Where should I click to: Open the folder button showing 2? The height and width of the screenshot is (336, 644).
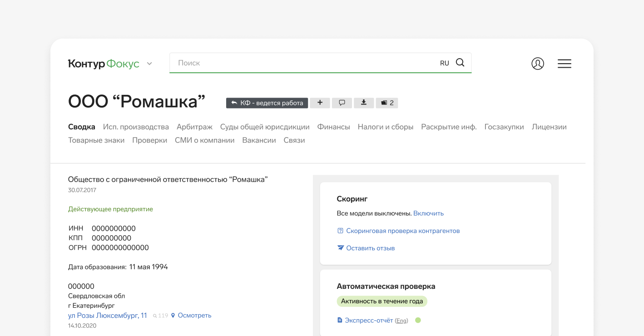(x=387, y=103)
